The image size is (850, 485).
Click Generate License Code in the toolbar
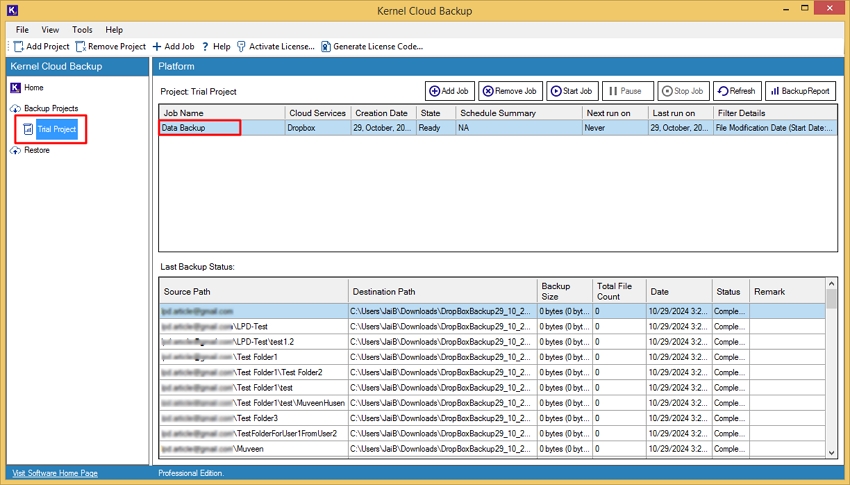point(372,47)
